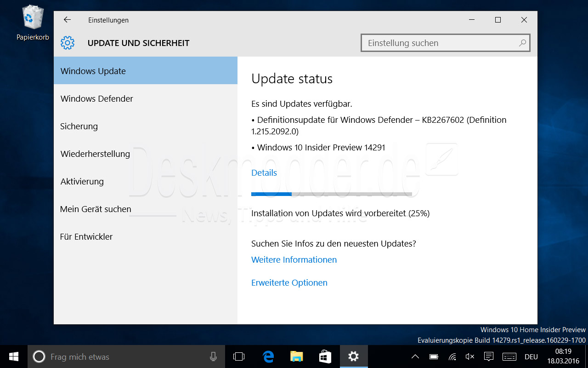Click the DEU language indicator
588x368 pixels.
531,356
